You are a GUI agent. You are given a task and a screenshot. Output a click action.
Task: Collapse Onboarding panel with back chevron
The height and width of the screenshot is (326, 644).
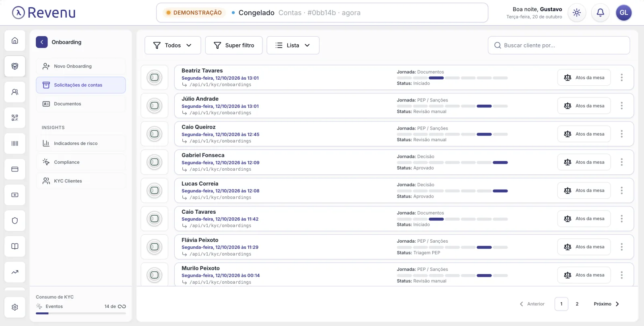(42, 42)
